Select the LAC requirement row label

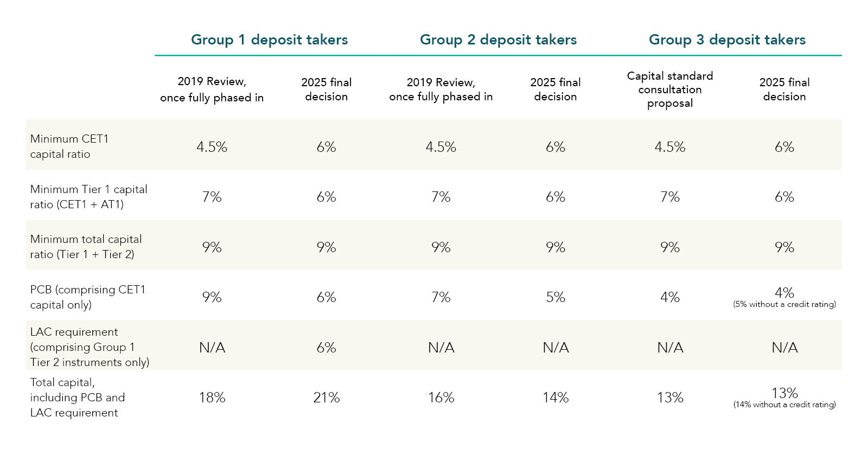tap(90, 347)
